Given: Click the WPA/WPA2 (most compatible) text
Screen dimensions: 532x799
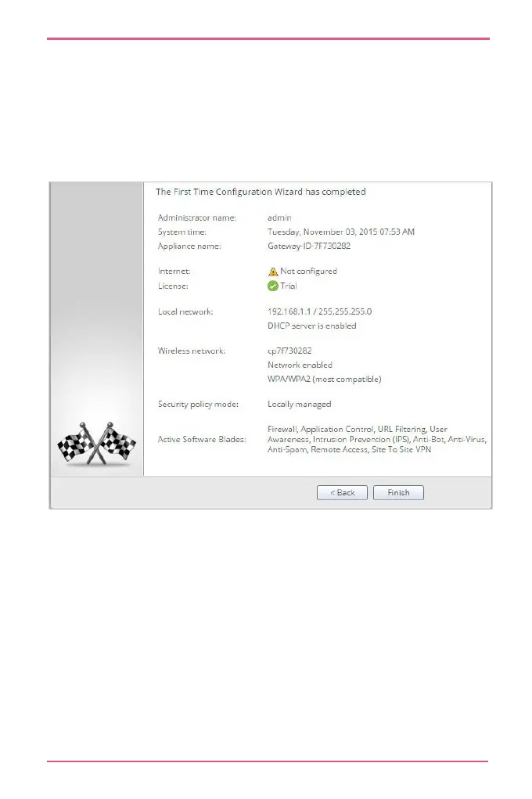Looking at the screenshot, I should (324, 379).
